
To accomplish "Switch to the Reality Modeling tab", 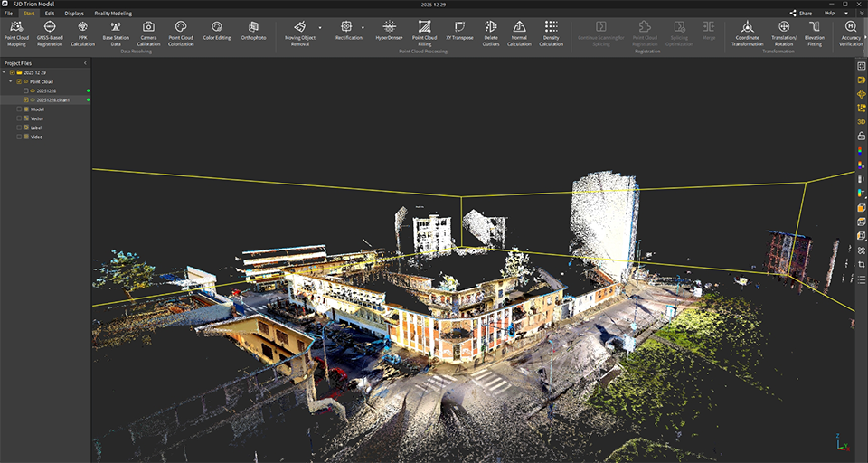I will tap(111, 14).
